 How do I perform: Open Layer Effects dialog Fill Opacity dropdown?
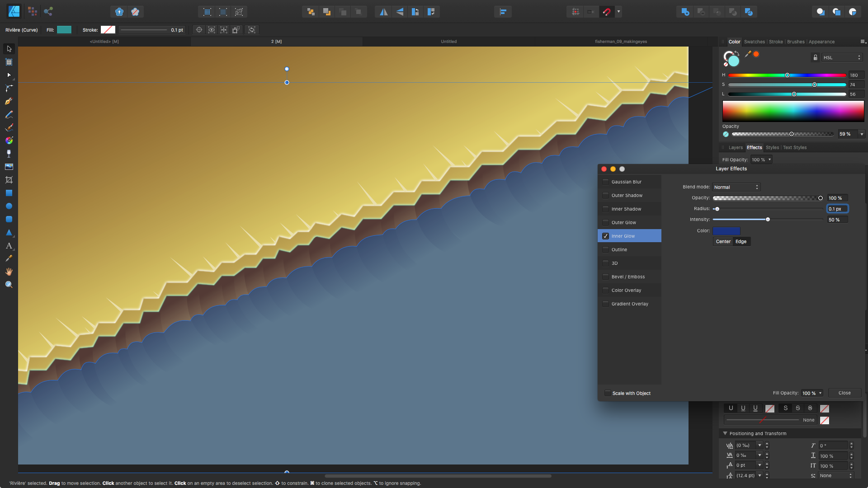[812, 393]
